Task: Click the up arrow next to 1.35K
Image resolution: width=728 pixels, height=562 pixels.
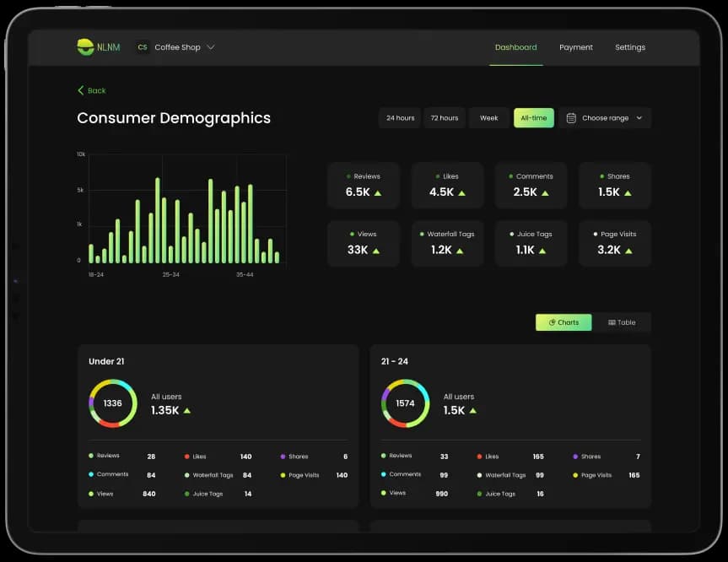Action: click(x=186, y=411)
